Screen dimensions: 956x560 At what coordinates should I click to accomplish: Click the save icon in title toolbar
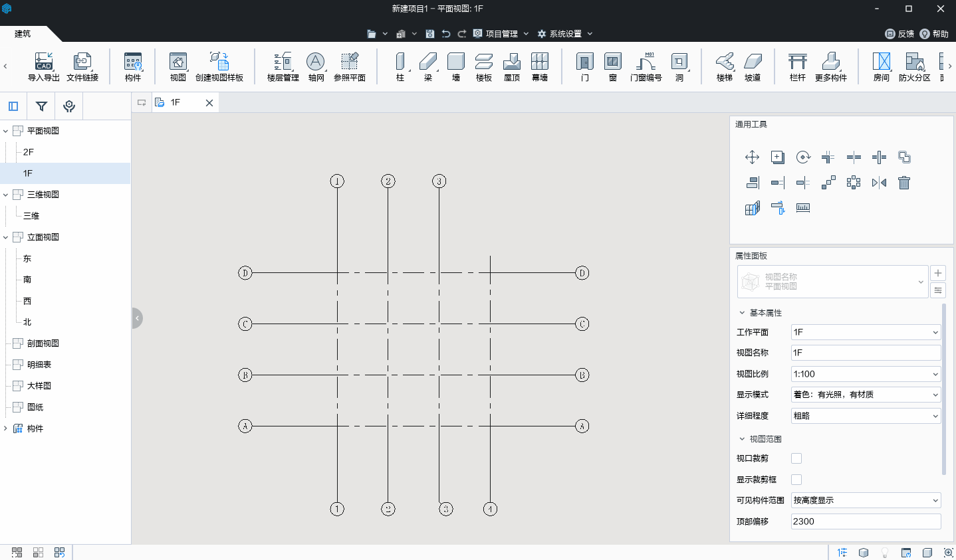point(429,34)
